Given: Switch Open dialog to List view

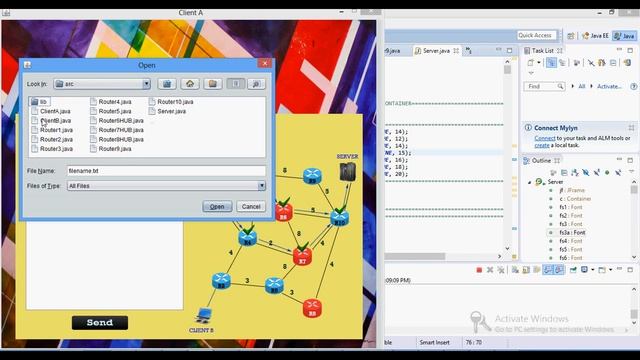Looking at the screenshot, I should [236, 84].
